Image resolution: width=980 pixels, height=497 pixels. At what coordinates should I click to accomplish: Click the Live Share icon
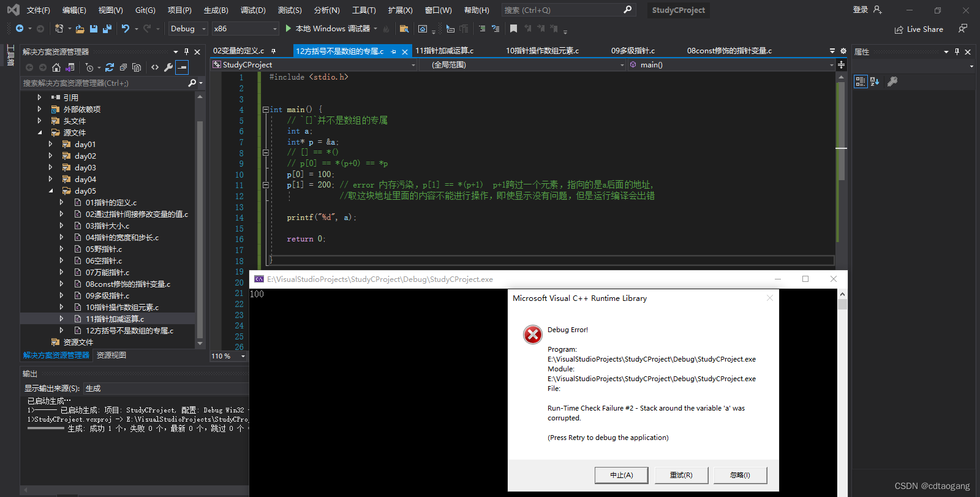pos(899,29)
